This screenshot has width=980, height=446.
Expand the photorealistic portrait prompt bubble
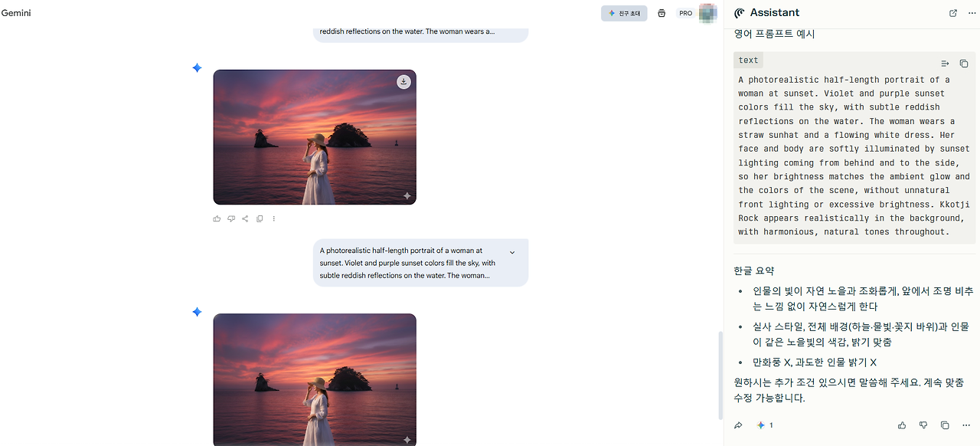(x=512, y=252)
